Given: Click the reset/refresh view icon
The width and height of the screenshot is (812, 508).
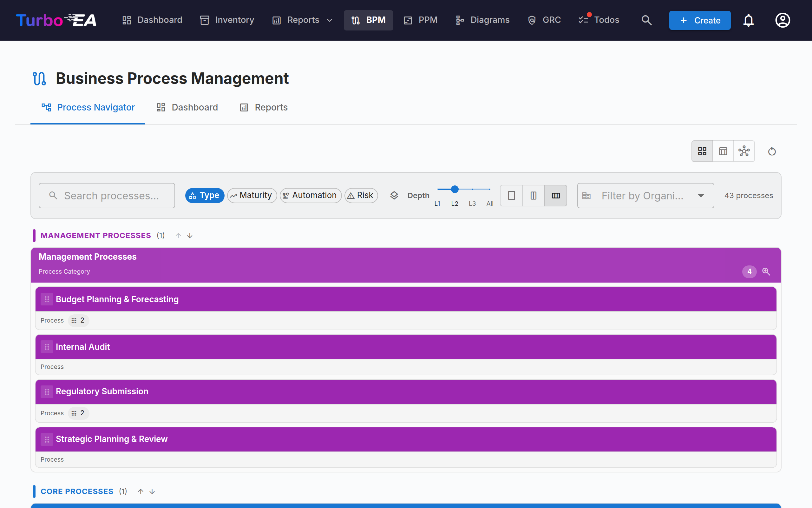Looking at the screenshot, I should pos(772,151).
